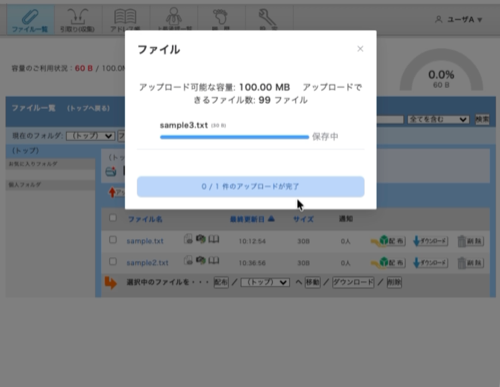Open the move-destination (トップ) dropdown
The width and height of the screenshot is (500, 387).
coord(265,282)
